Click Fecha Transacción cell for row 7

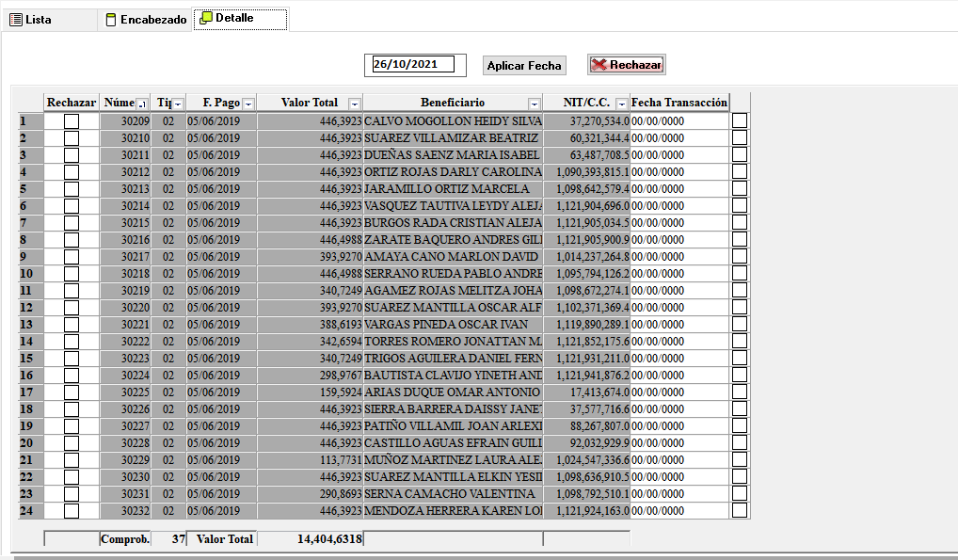(679, 223)
